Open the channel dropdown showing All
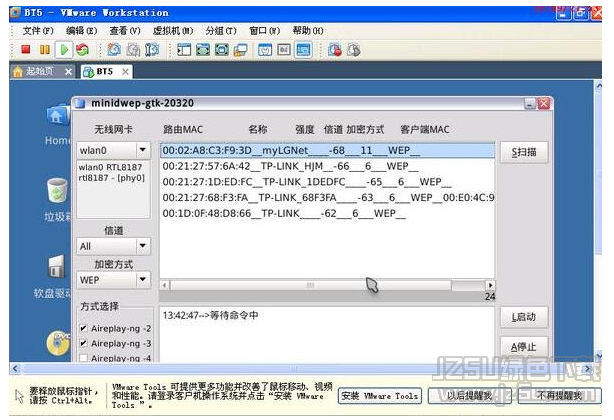The width and height of the screenshot is (614, 420). click(x=114, y=246)
